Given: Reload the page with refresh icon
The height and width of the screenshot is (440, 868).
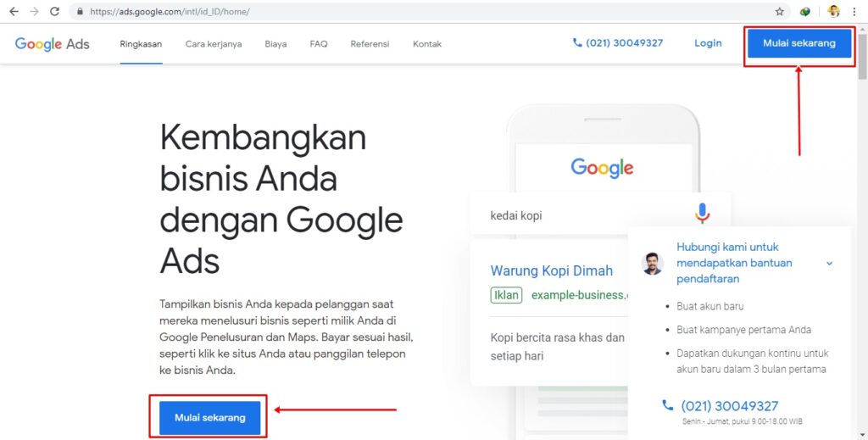Looking at the screenshot, I should [54, 12].
